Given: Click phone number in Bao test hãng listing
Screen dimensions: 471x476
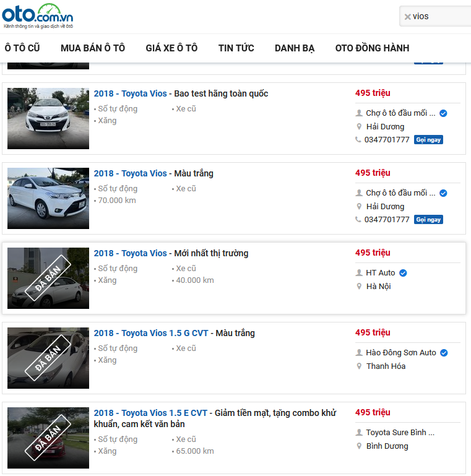Looking at the screenshot, I should coord(387,140).
